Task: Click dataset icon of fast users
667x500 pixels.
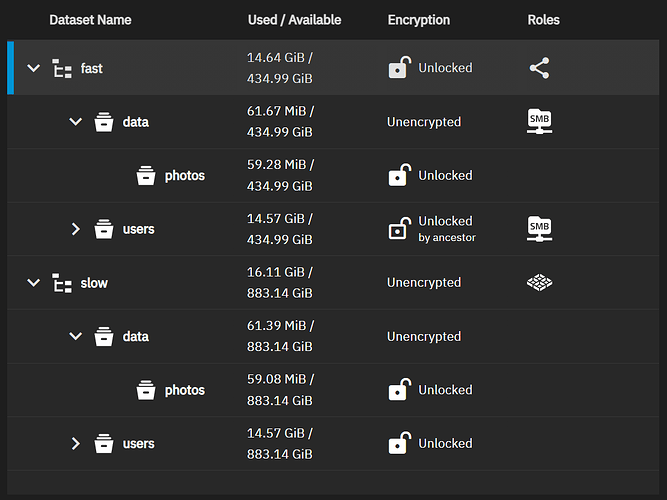Action: 104,229
